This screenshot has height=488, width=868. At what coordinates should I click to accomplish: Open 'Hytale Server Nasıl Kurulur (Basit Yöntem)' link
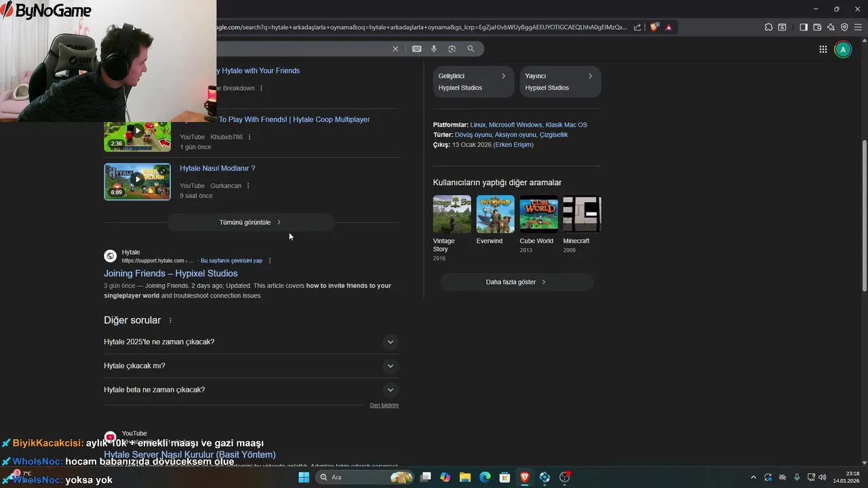190,455
